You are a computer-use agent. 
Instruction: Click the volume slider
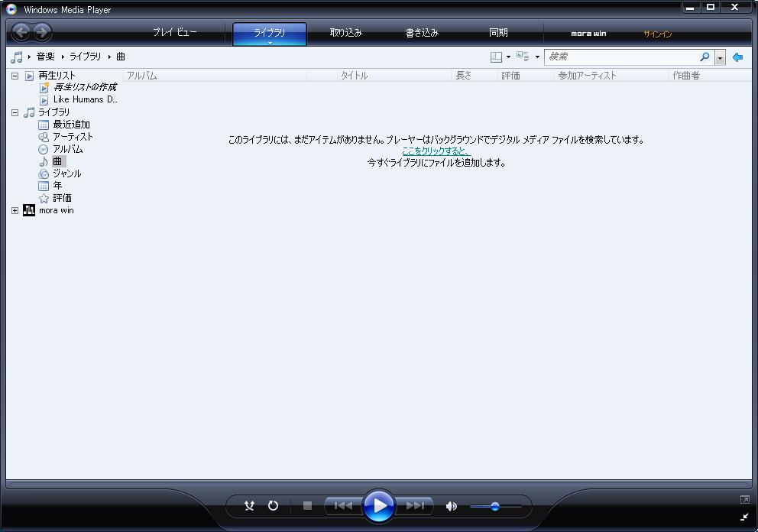point(495,506)
